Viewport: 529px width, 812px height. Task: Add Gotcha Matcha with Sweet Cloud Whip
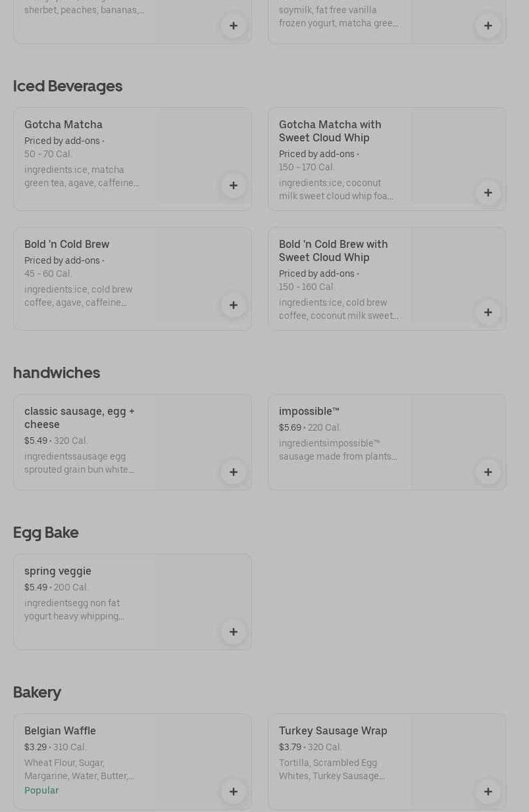coord(488,193)
